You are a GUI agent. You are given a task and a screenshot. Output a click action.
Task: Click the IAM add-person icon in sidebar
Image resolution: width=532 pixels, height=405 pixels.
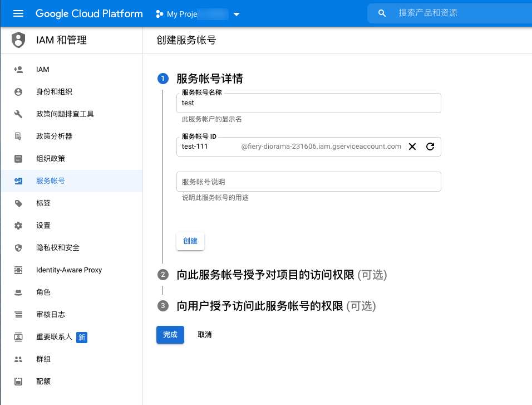(x=18, y=70)
